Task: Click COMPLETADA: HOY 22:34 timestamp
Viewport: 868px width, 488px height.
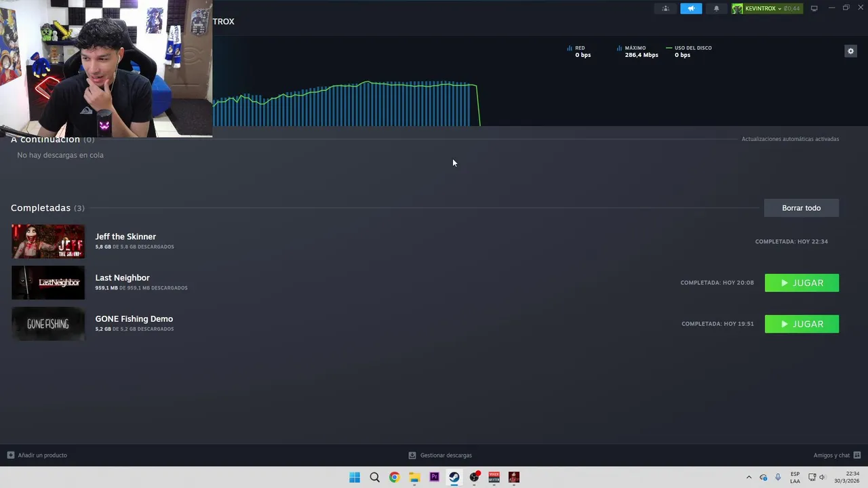Action: (791, 241)
